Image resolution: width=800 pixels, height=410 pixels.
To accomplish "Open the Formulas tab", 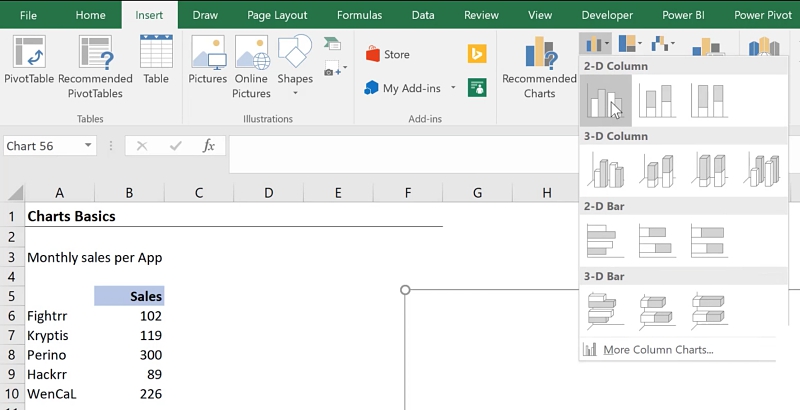I will 359,15.
